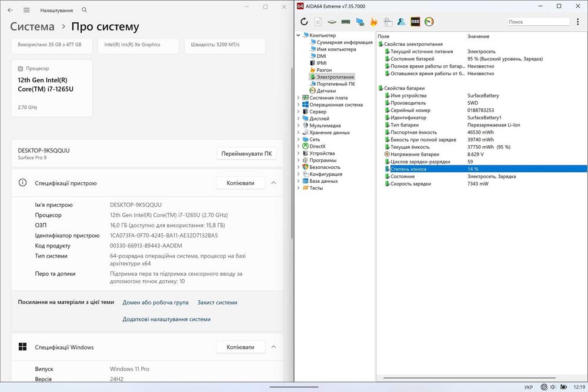Click the user profile toolbar icon
The height and width of the screenshot is (392, 588).
[x=401, y=22]
